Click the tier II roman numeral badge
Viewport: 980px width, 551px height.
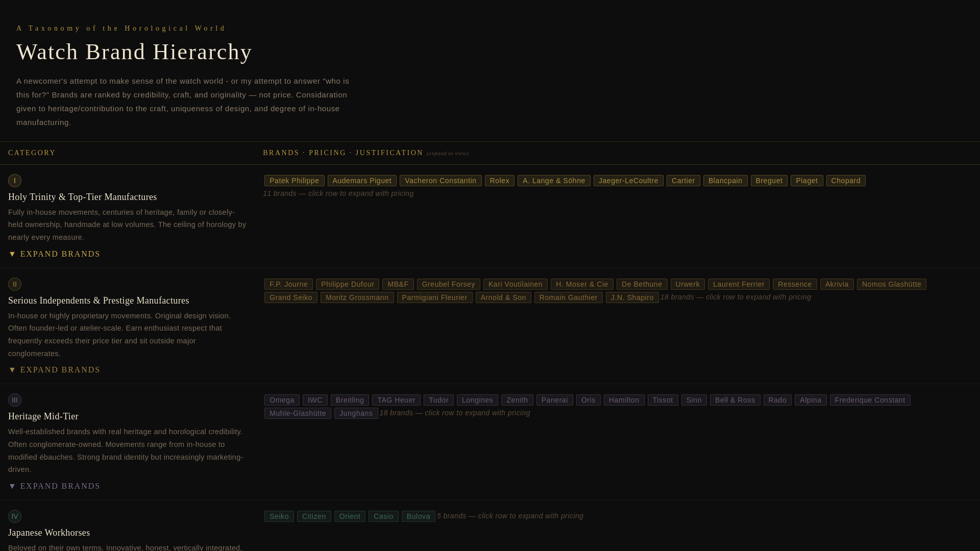tap(15, 284)
